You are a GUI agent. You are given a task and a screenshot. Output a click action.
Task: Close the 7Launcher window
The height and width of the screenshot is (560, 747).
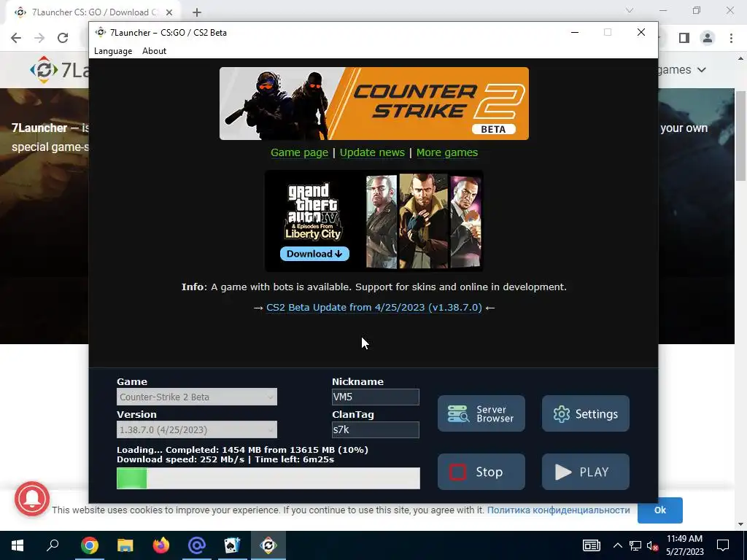click(640, 32)
